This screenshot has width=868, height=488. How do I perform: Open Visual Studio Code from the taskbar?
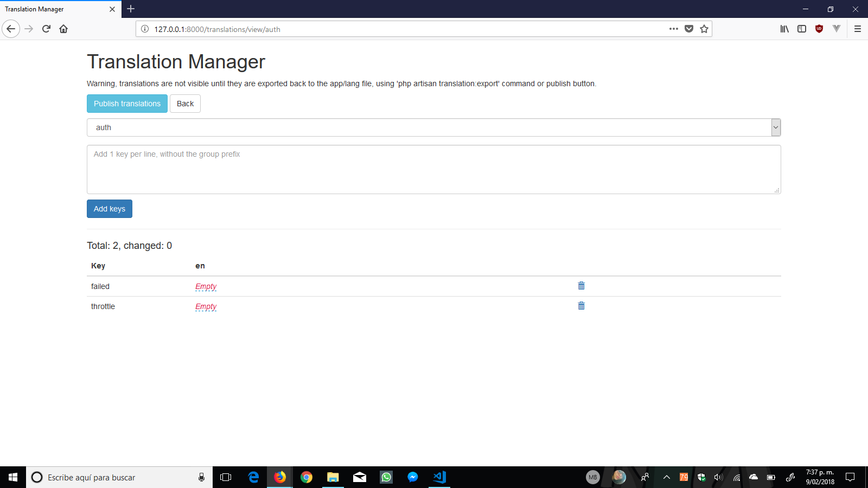439,477
